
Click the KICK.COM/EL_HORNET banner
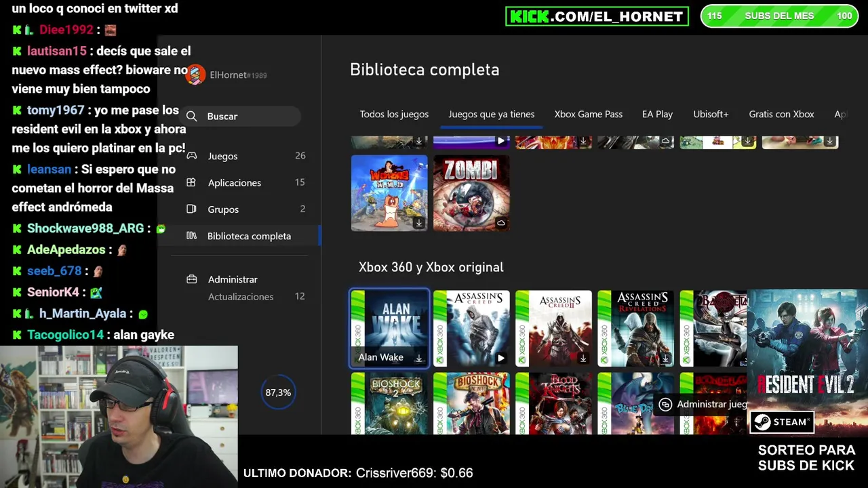(597, 16)
